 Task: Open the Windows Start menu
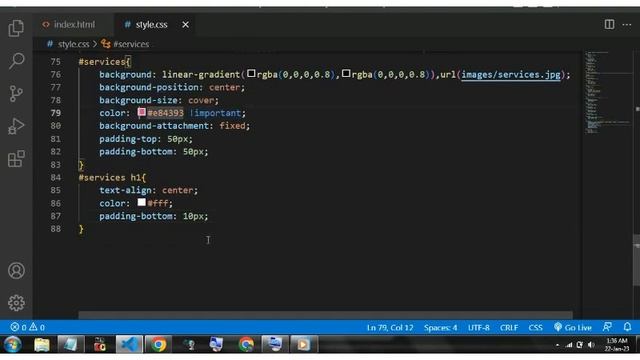click(x=13, y=344)
